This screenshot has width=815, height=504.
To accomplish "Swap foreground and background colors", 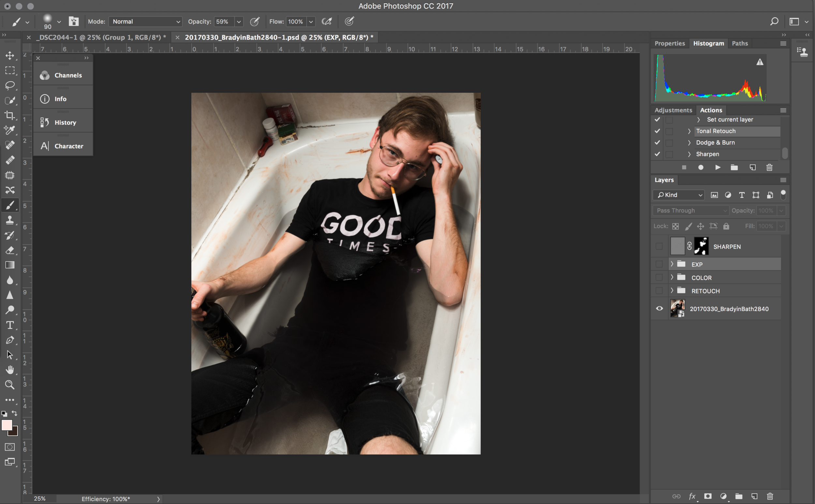I will pos(15,413).
